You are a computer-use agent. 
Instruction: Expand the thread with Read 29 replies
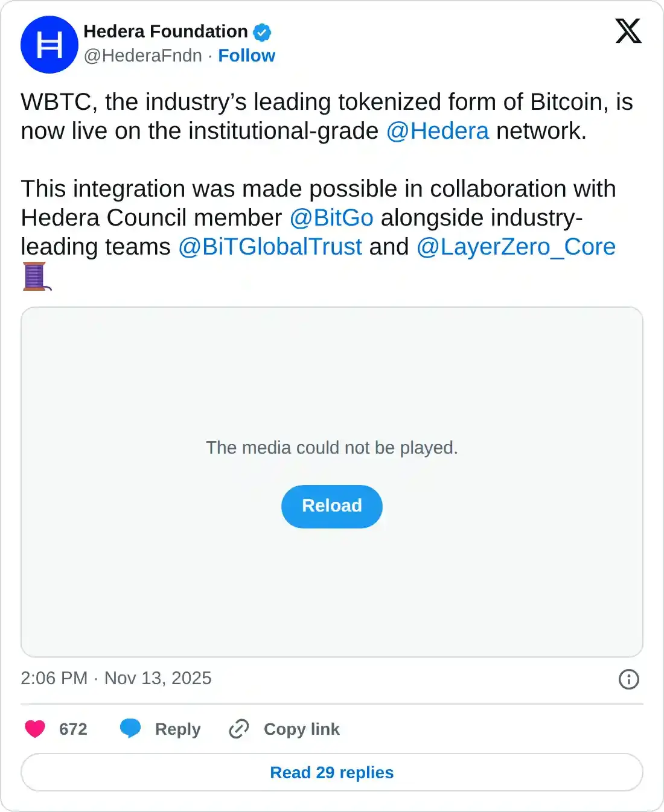pos(331,772)
